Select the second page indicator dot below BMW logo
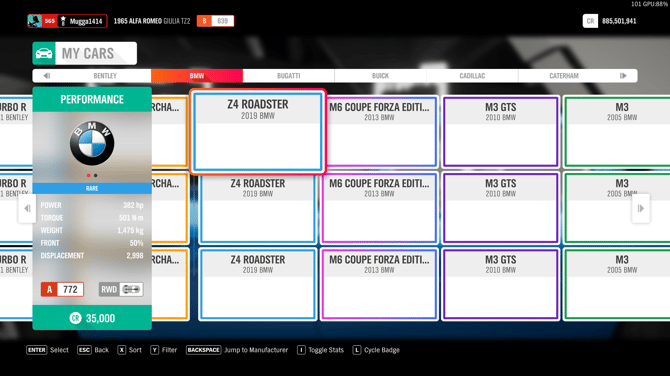The width and height of the screenshot is (670, 376). click(x=96, y=175)
